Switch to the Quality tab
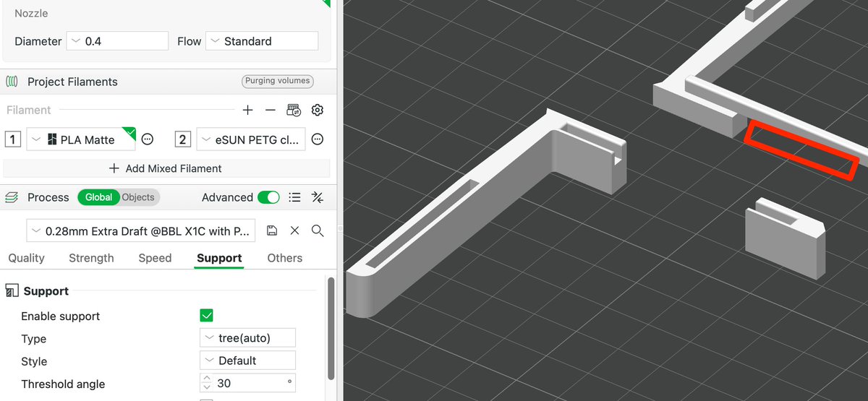Image resolution: width=868 pixels, height=401 pixels. [x=26, y=258]
